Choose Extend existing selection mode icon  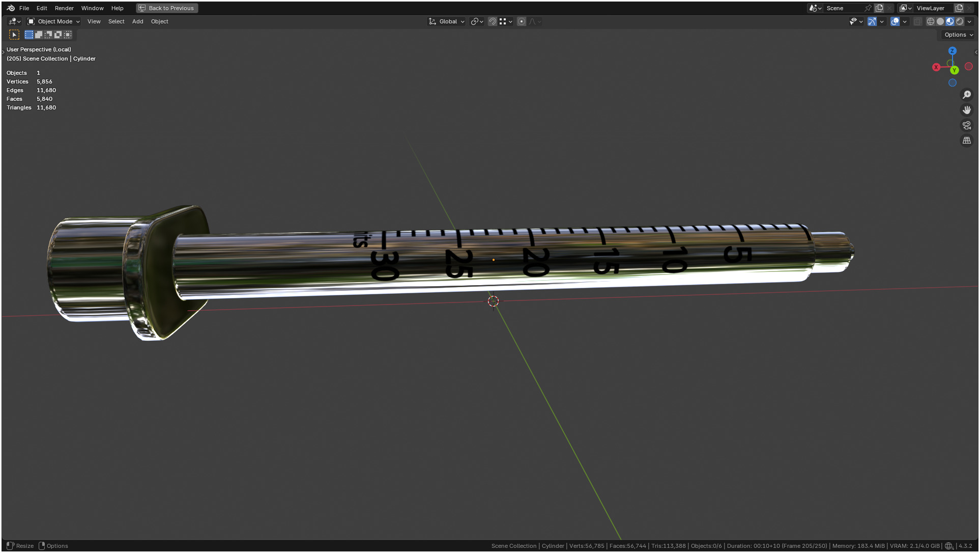click(39, 35)
